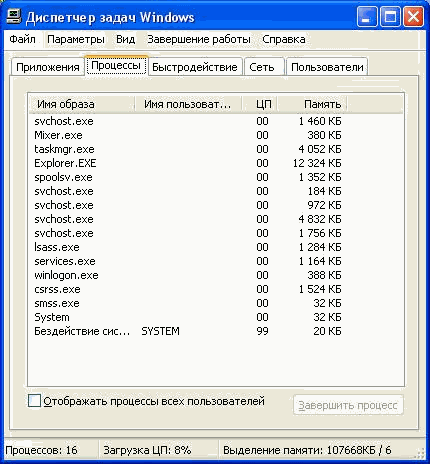
Task: Close the Диспетчер задач window
Action: coord(413,17)
